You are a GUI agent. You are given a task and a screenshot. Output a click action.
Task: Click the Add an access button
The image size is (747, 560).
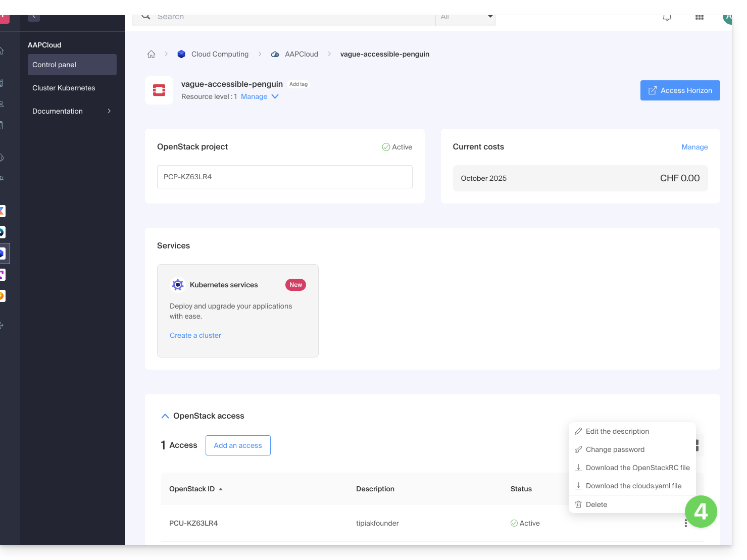[238, 445]
